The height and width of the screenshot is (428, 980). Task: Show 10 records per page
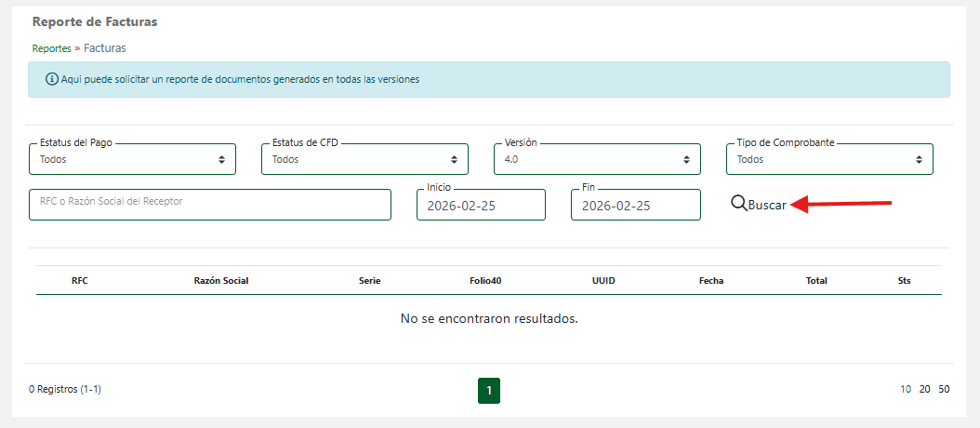pos(906,390)
